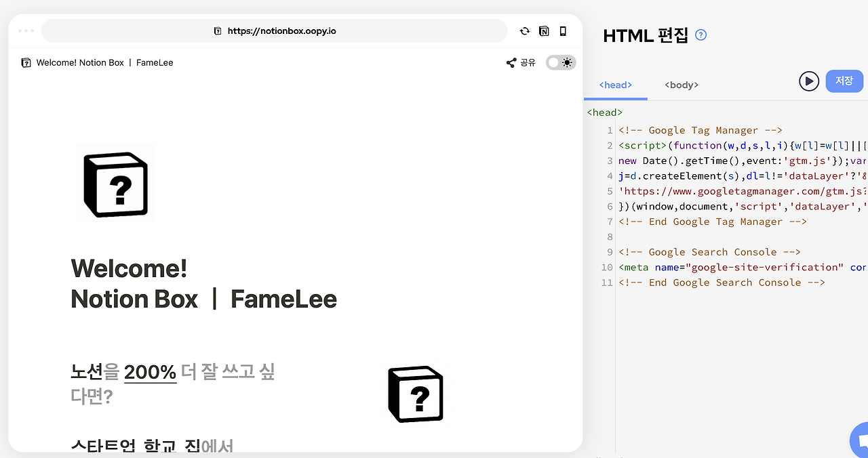The image size is (868, 458).
Task: Click the 노션을 200% 더 잘 쓰고 싶다면? text
Action: click(173, 384)
